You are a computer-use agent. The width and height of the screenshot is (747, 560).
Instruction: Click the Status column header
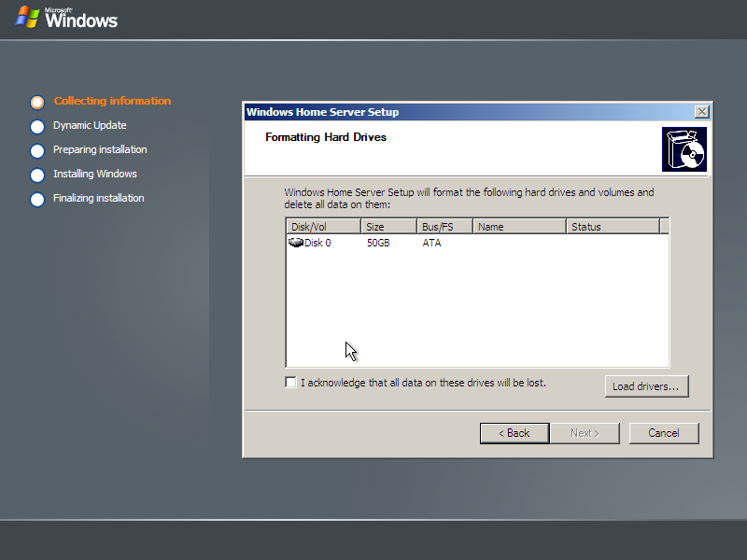(613, 227)
